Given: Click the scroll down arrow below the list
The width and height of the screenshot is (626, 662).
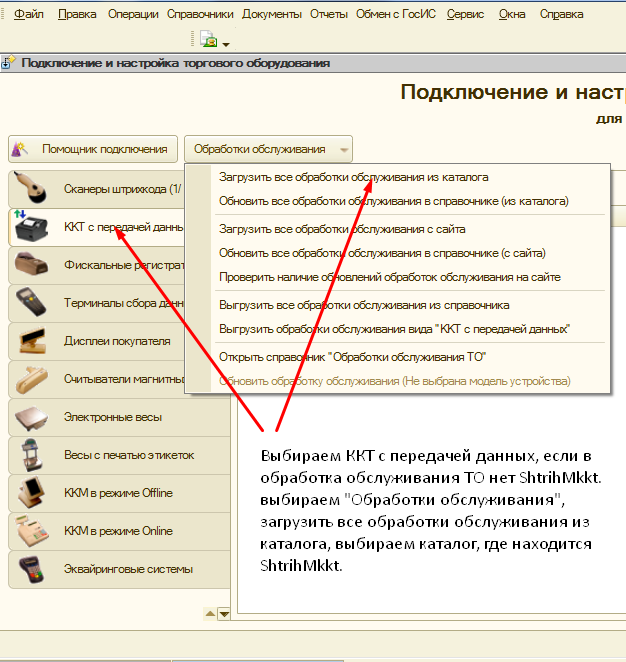Looking at the screenshot, I should click(x=224, y=614).
